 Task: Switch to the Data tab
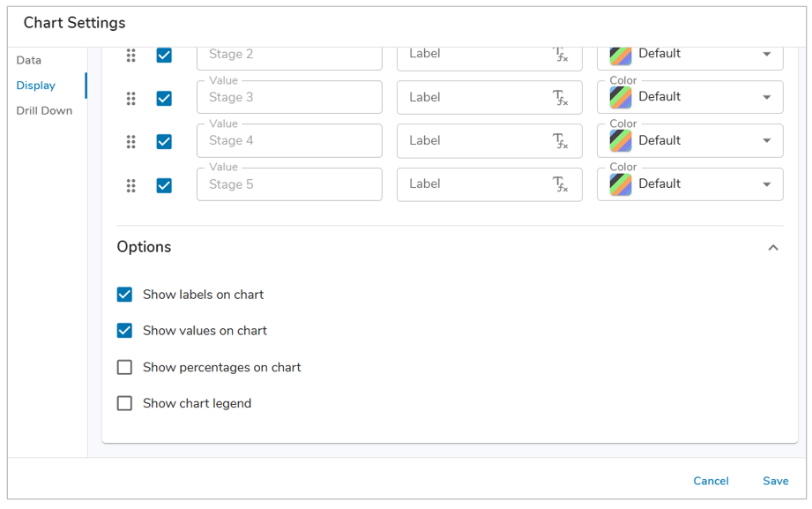tap(29, 60)
